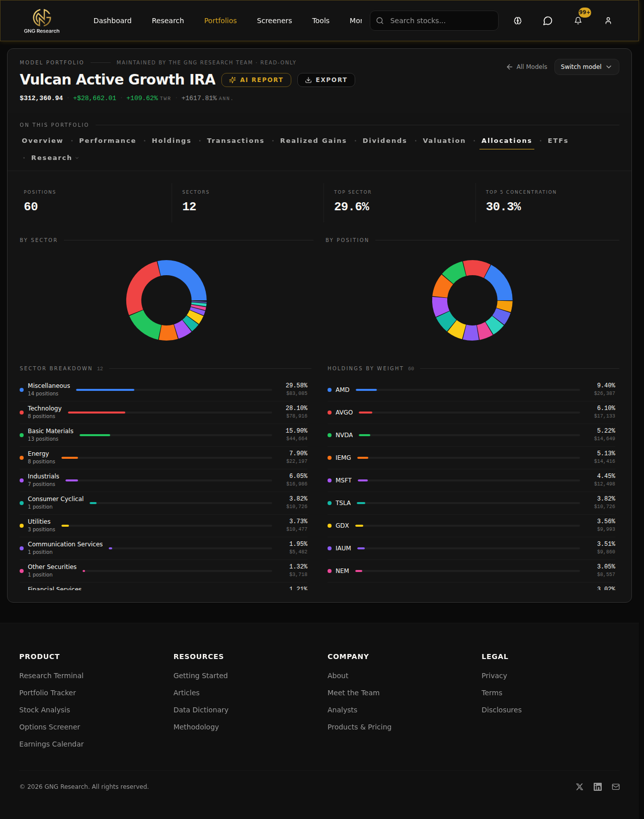Open Data Dictionary footer link
644x819 pixels.
tap(201, 710)
